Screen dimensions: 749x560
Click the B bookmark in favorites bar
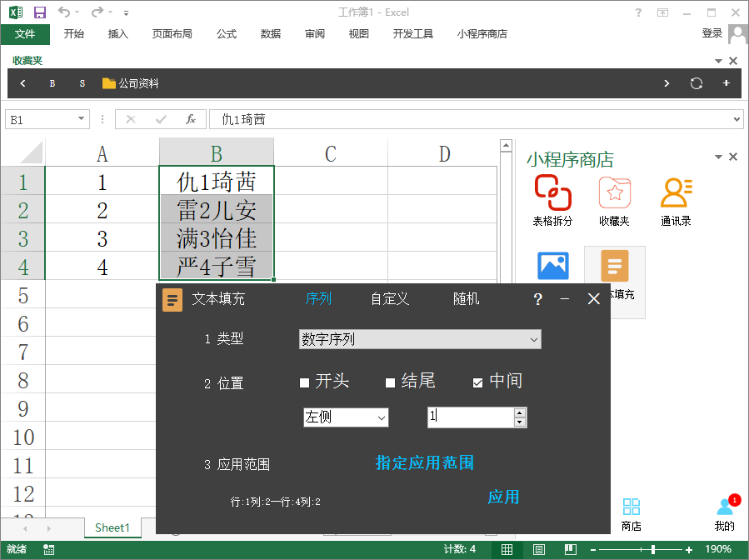[x=52, y=83]
